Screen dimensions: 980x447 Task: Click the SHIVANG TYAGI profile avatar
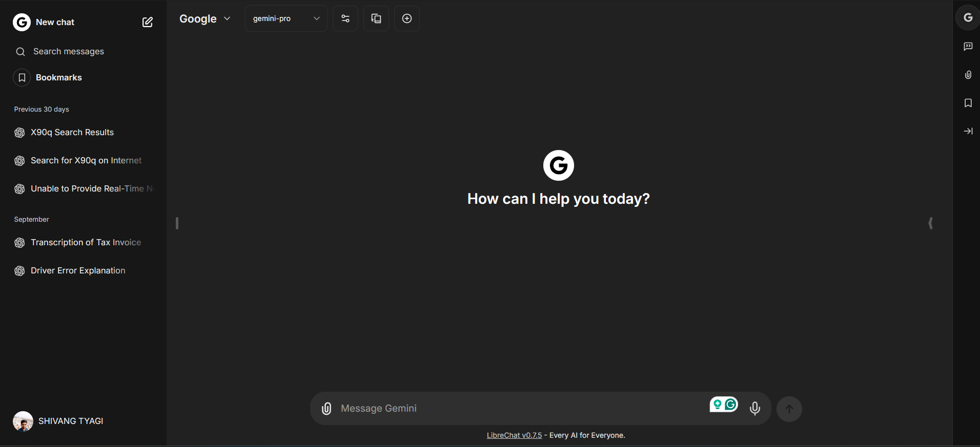[23, 421]
